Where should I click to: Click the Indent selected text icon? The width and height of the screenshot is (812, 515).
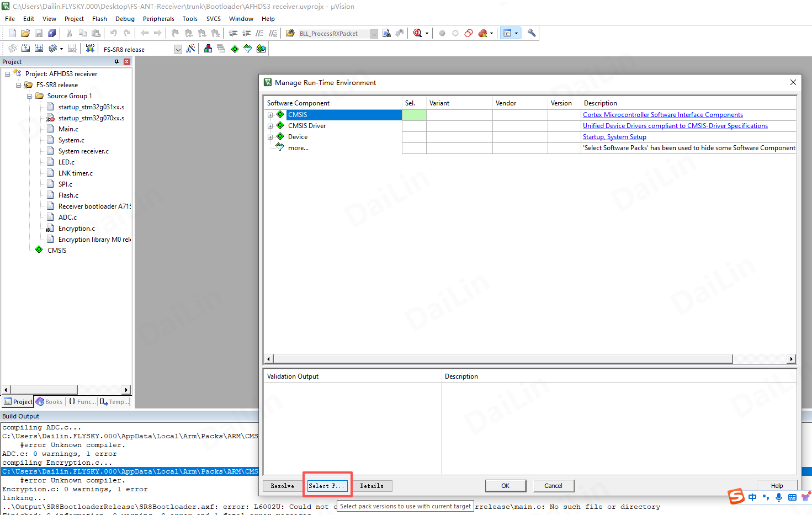233,33
